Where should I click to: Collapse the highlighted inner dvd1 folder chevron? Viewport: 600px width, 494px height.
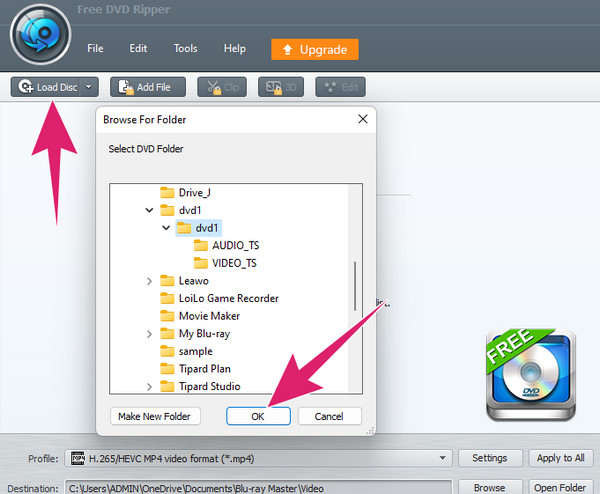click(166, 228)
